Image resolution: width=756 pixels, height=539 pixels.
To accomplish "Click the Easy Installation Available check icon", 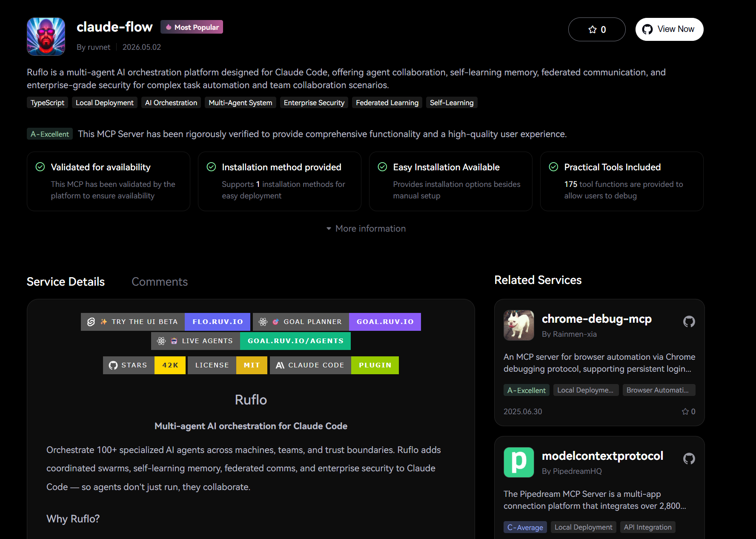I will pos(383,167).
